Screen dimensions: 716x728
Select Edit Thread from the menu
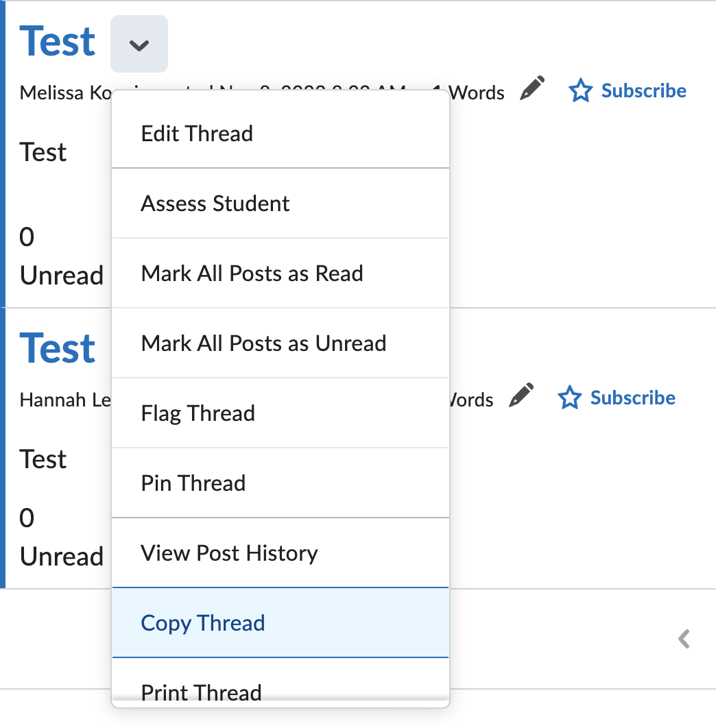coord(197,133)
